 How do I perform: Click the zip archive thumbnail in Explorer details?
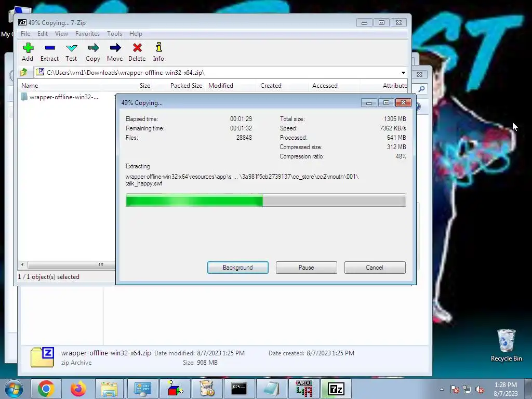tap(42, 357)
